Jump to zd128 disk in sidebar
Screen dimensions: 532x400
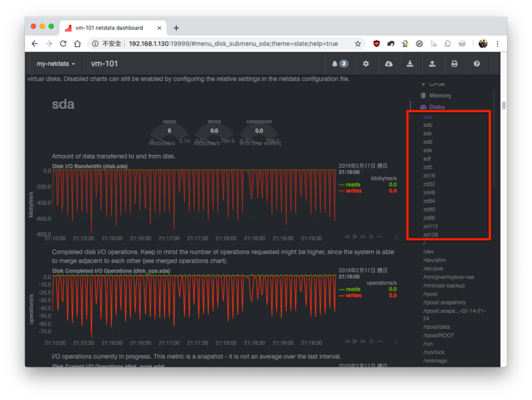431,235
